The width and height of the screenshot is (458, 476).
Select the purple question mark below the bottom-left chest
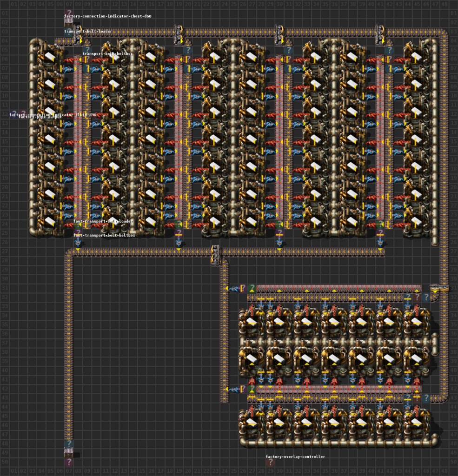tap(69, 462)
